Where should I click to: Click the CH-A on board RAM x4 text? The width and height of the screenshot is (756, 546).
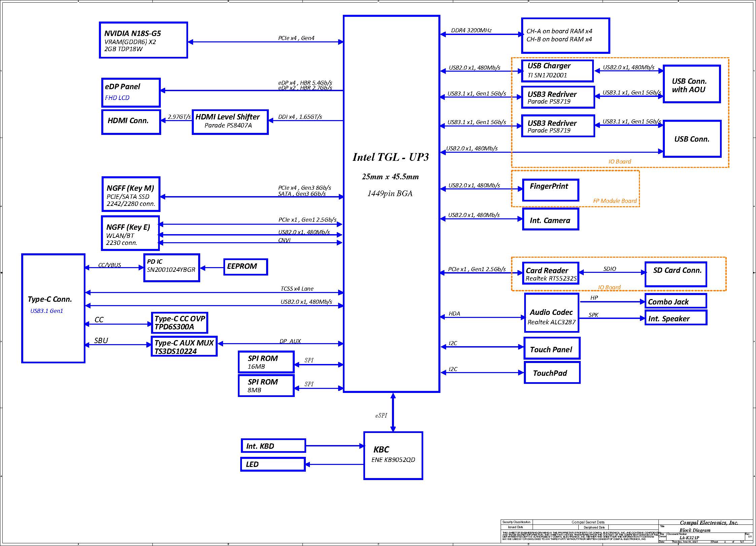coord(559,31)
